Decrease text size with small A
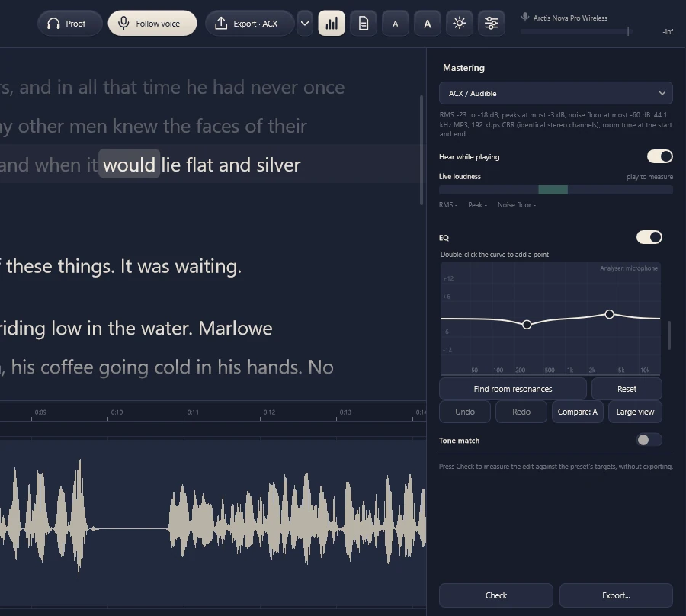Viewport: 686px width, 616px height. (396, 24)
